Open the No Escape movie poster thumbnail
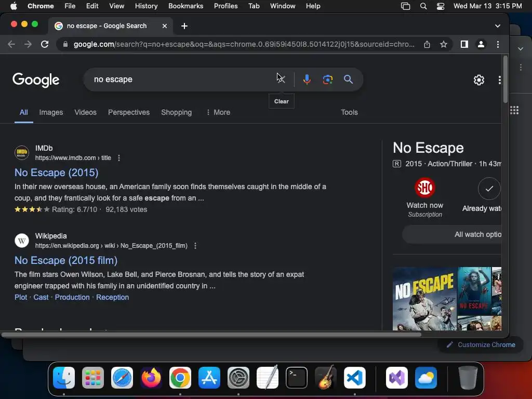532x399 pixels. click(425, 299)
